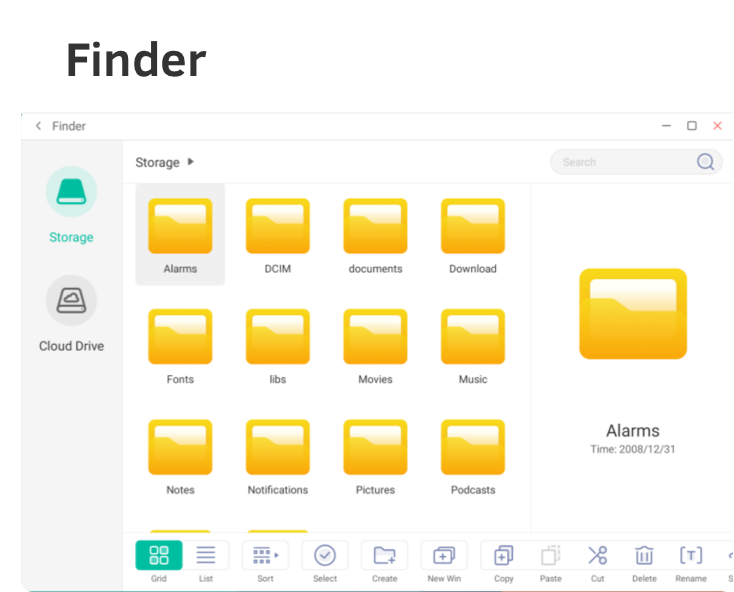
Task: Switch to List view
Action: (x=206, y=556)
